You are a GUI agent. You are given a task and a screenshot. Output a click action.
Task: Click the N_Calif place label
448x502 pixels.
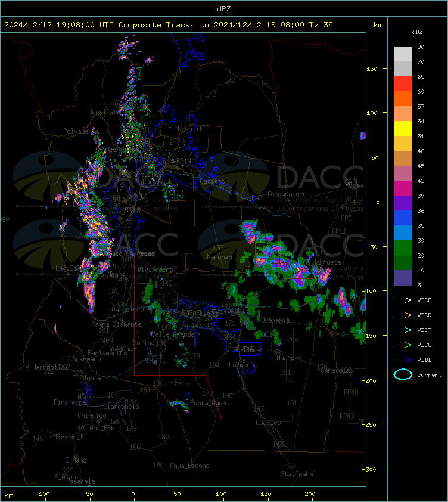tap(190, 129)
